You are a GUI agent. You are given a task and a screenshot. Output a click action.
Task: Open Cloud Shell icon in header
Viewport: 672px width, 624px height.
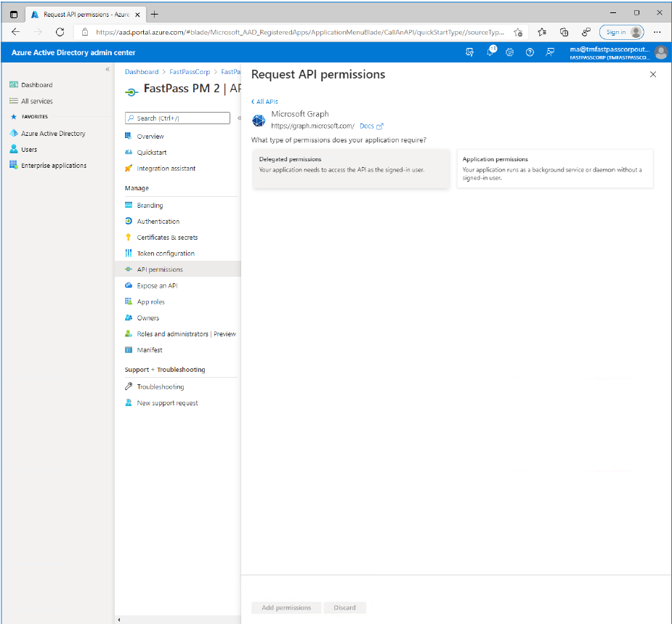(x=470, y=52)
